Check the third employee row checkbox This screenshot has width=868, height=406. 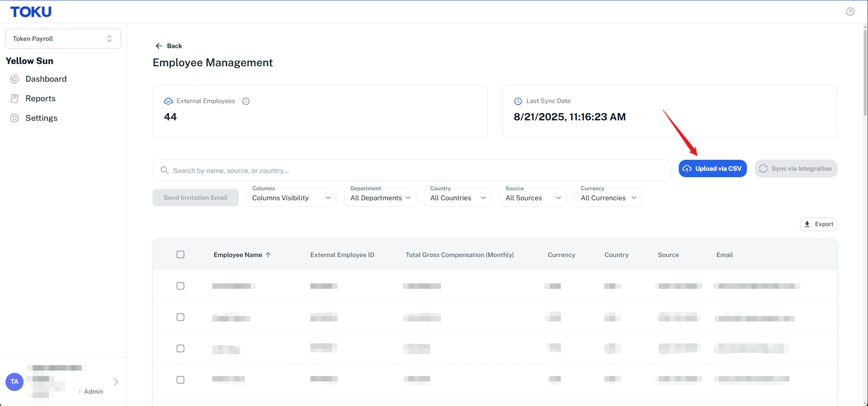coord(181,348)
